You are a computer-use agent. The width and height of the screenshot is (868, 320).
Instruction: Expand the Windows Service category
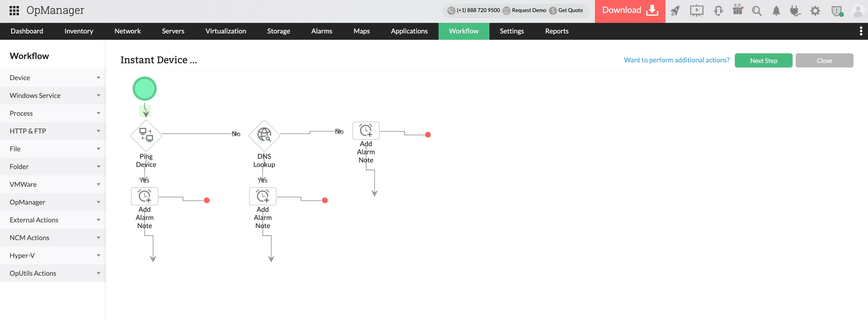tap(53, 96)
